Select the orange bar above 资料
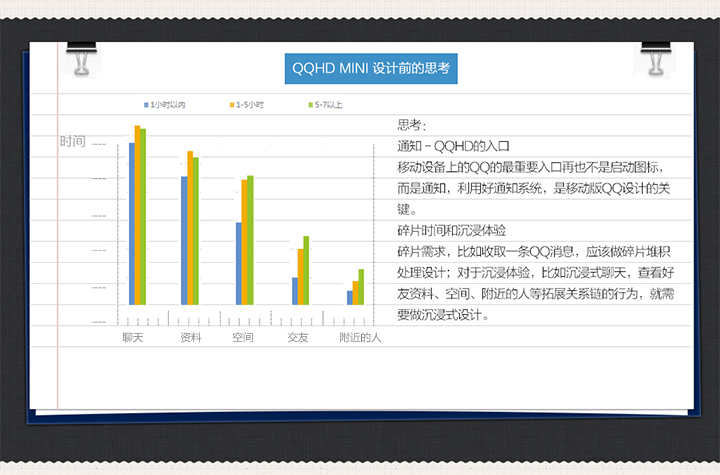The height and width of the screenshot is (475, 720). [x=190, y=228]
